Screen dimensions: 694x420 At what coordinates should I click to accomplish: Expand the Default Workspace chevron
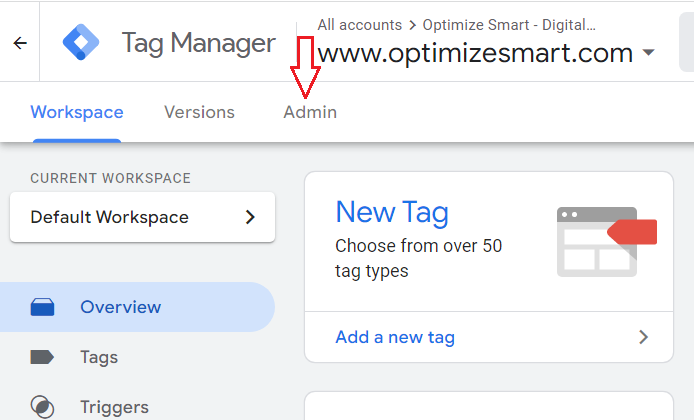coord(250,217)
